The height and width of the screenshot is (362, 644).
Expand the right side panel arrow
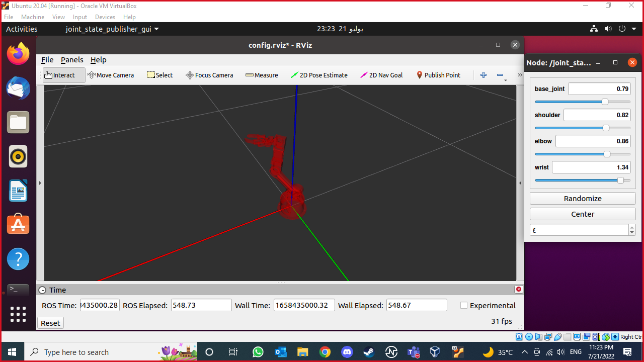(x=520, y=183)
